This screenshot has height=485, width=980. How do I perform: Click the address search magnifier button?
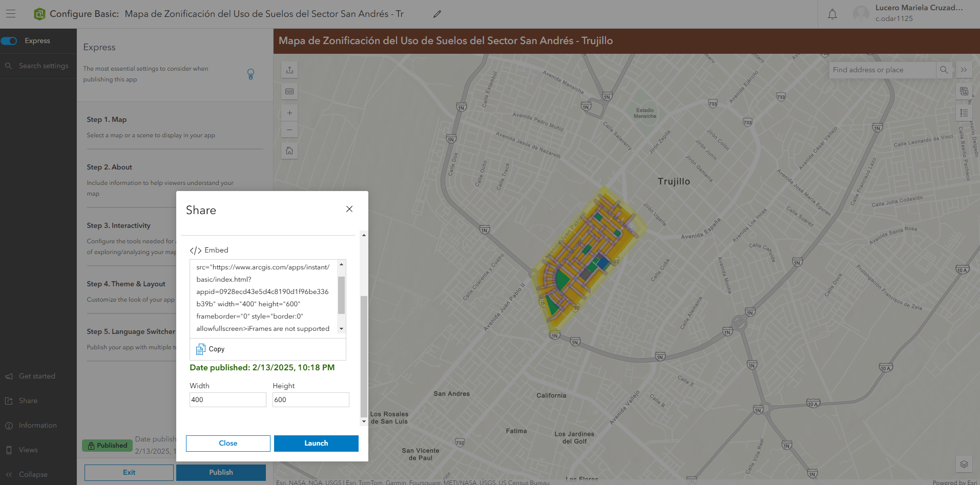pyautogui.click(x=944, y=70)
